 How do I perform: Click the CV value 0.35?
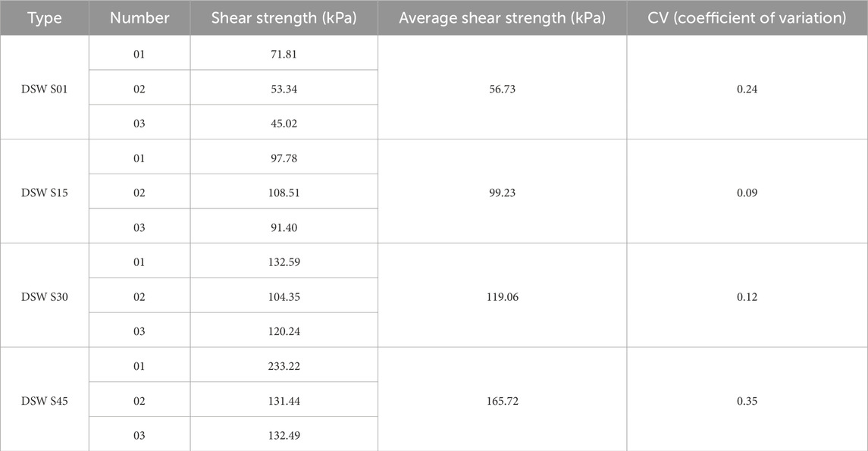tap(747, 402)
